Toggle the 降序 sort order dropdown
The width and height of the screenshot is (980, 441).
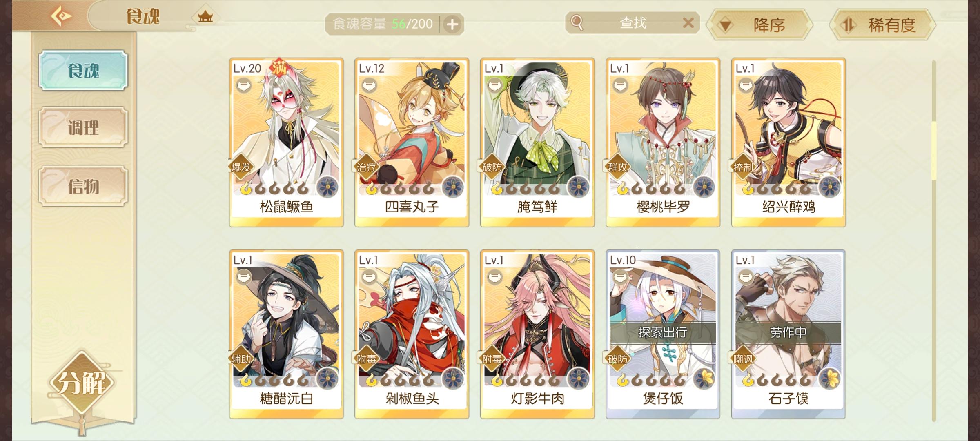760,25
